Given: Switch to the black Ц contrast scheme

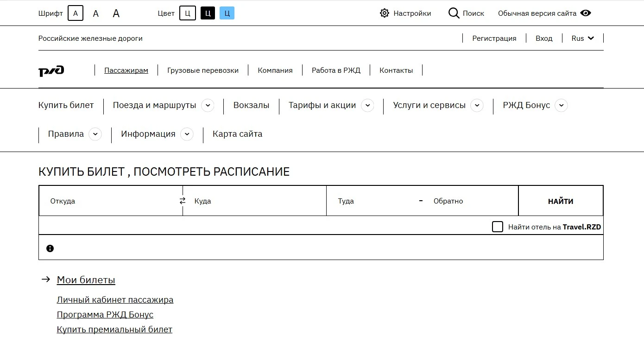Looking at the screenshot, I should (x=207, y=13).
